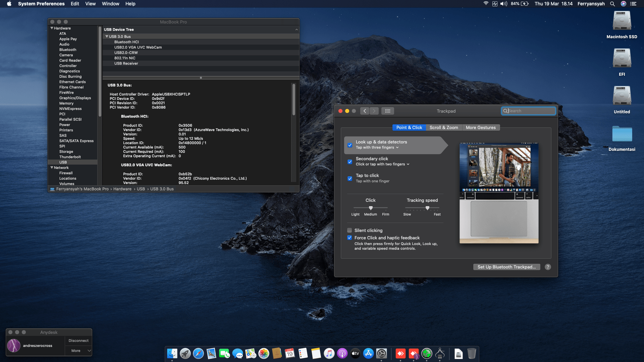This screenshot has height=362, width=644.
Task: Collapse the Hardware section in sidebar
Action: point(52,28)
